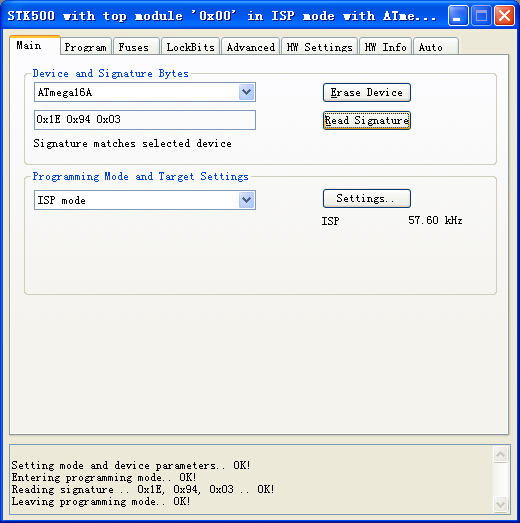Go to the LockBits tab
520x523 pixels.
[x=190, y=47]
